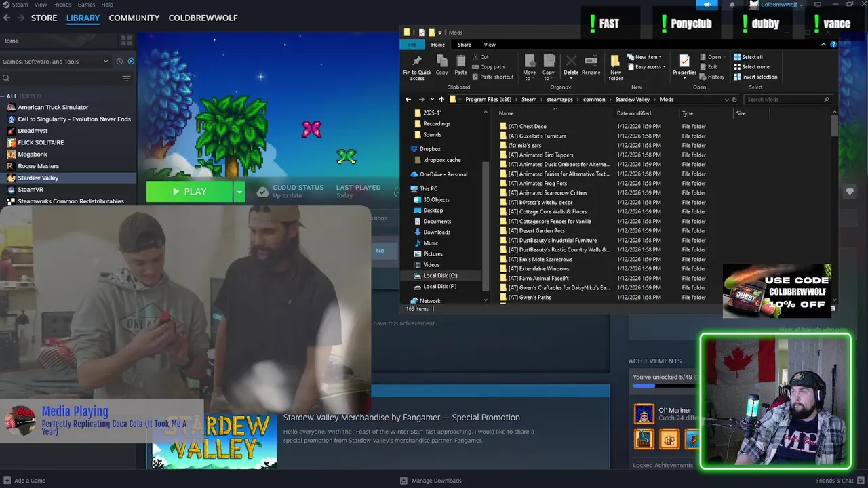The image size is (868, 488).
Task: Click Invert selection in ribbon
Action: [x=755, y=77]
